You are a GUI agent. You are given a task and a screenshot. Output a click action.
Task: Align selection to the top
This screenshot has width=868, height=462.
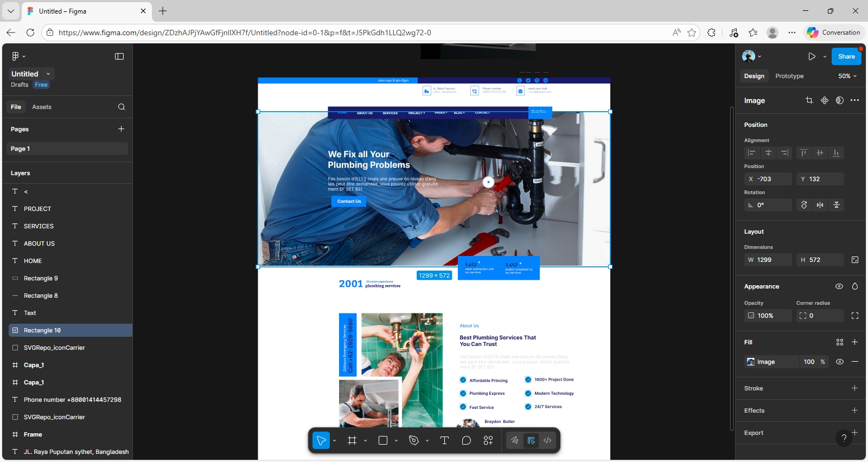click(x=804, y=153)
